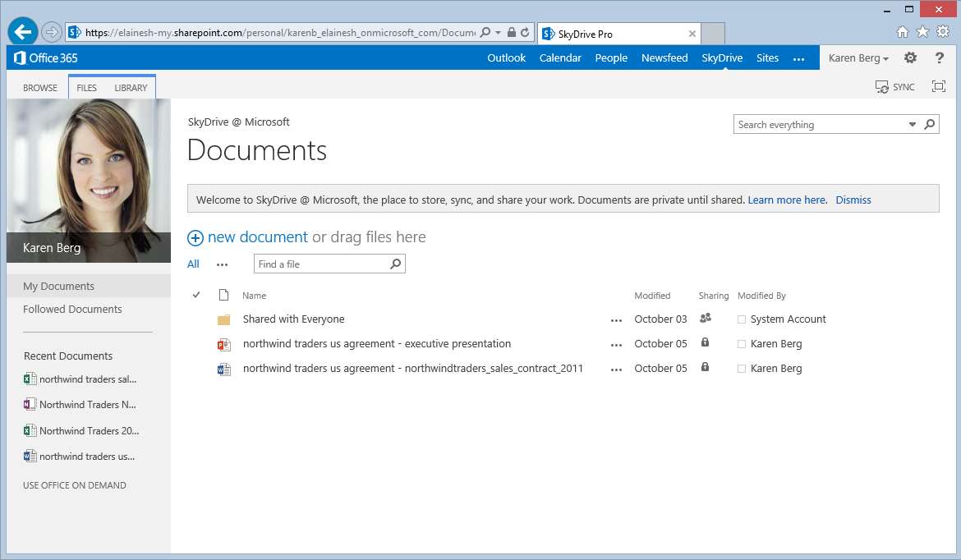Click the Office 365 logo

46,57
